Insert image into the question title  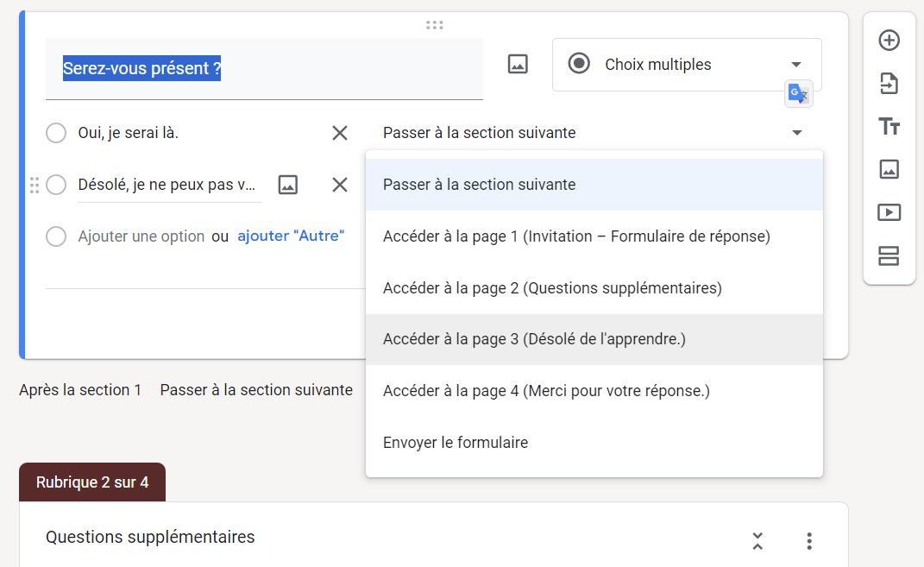tap(518, 64)
